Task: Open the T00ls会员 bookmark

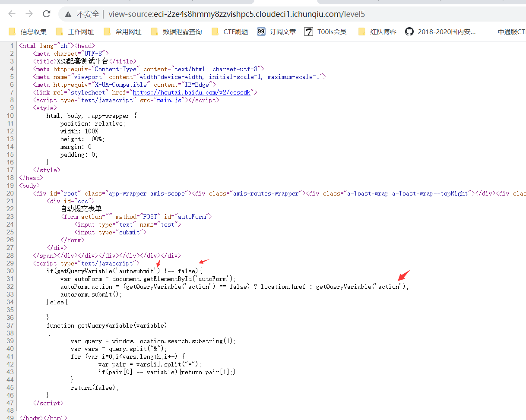Action: click(325, 32)
